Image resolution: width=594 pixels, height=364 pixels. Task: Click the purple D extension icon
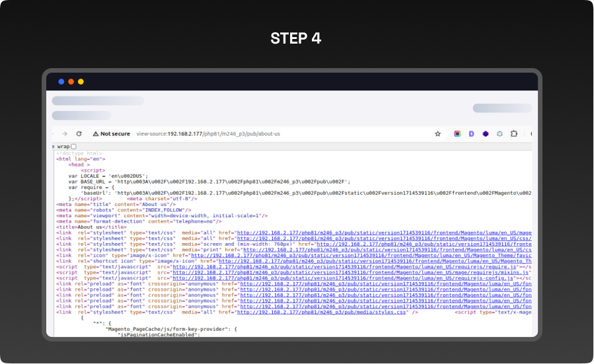pyautogui.click(x=472, y=133)
